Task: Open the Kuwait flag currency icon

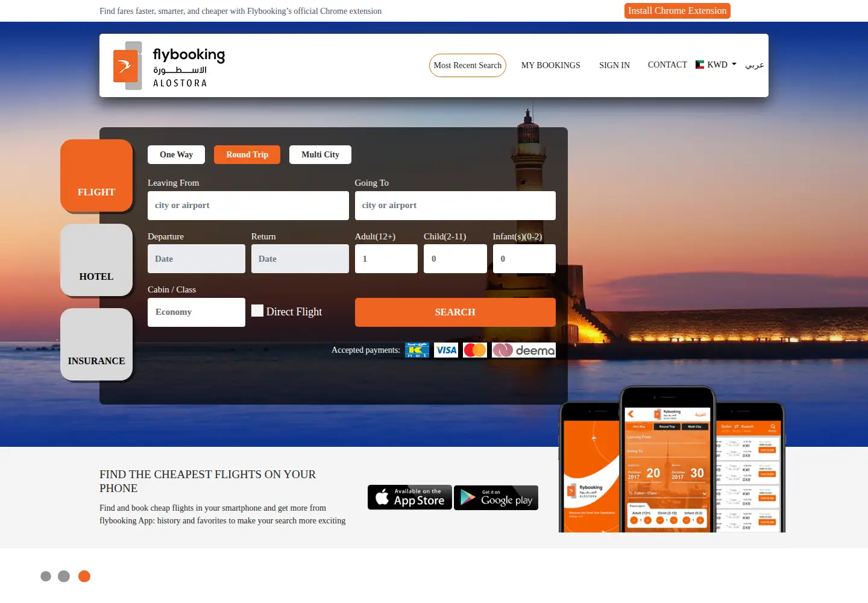Action: tap(700, 65)
